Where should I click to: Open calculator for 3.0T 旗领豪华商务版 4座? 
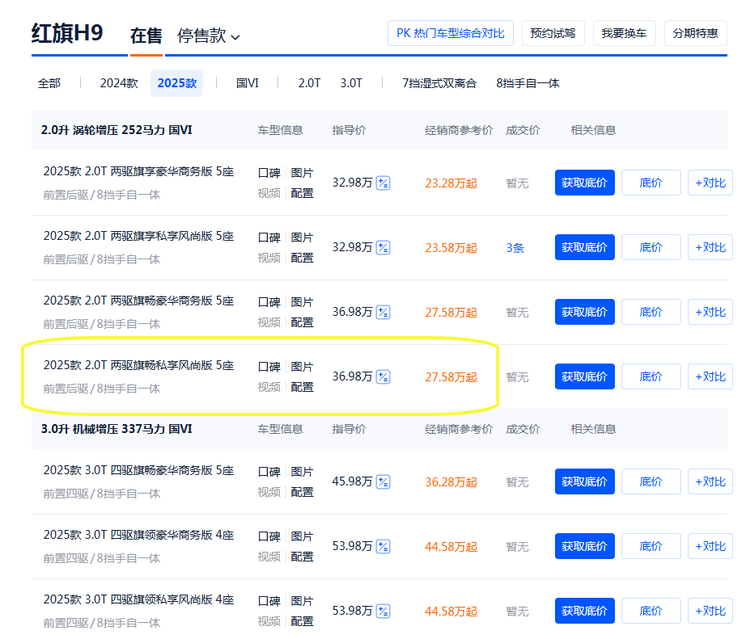(x=383, y=547)
